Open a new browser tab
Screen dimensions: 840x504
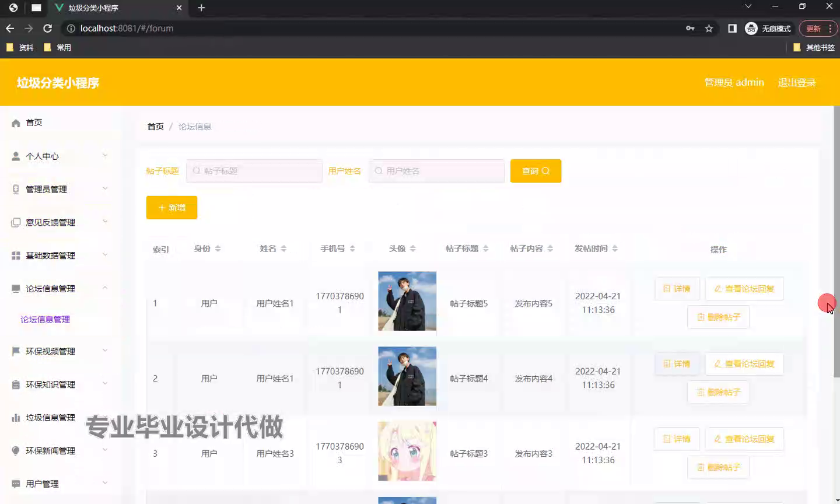pyautogui.click(x=201, y=8)
